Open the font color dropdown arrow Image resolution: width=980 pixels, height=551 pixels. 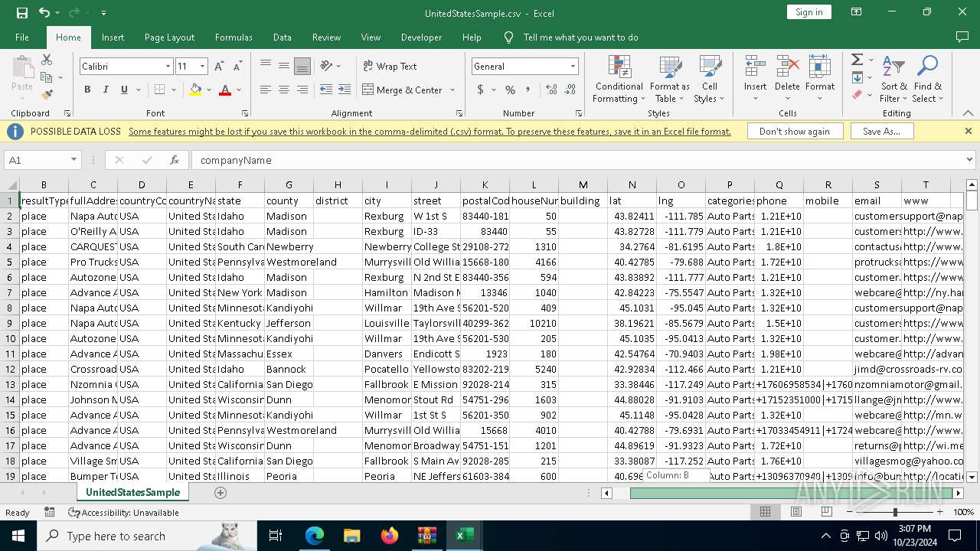(x=238, y=90)
